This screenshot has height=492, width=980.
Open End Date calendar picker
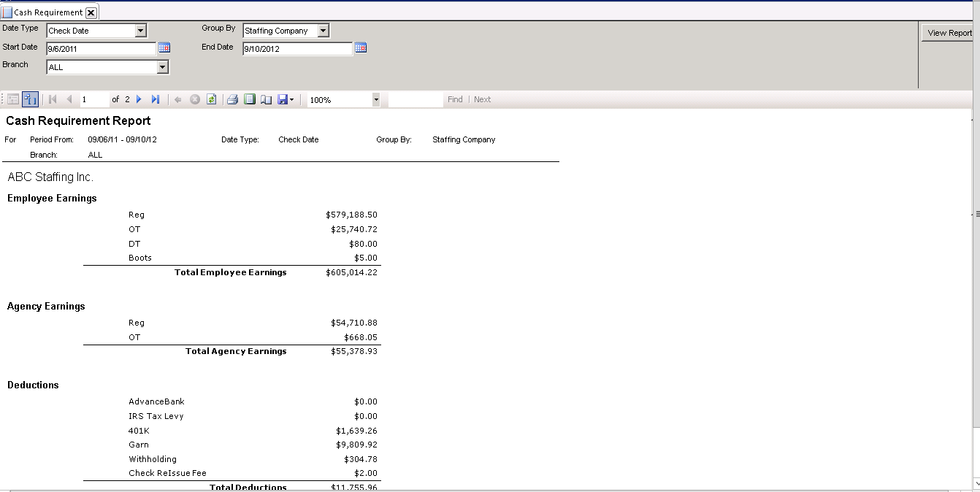[361, 48]
